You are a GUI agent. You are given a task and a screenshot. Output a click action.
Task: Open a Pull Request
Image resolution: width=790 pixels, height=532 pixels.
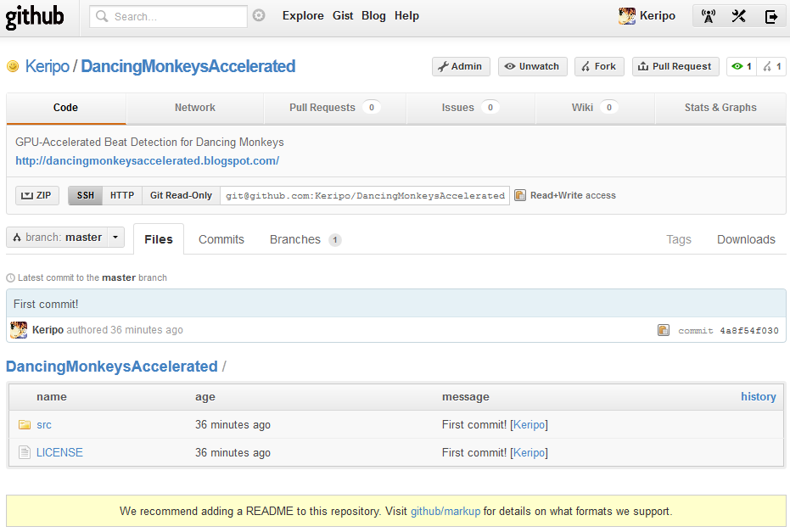tap(675, 66)
